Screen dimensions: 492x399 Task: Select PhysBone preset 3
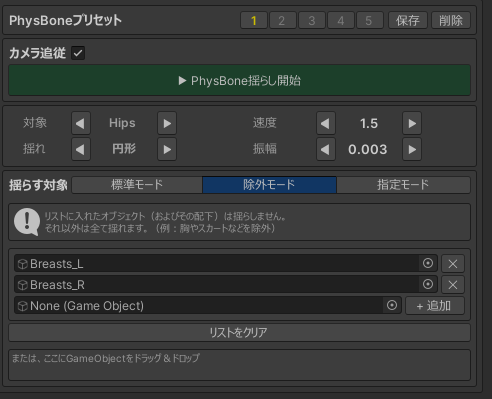(312, 21)
